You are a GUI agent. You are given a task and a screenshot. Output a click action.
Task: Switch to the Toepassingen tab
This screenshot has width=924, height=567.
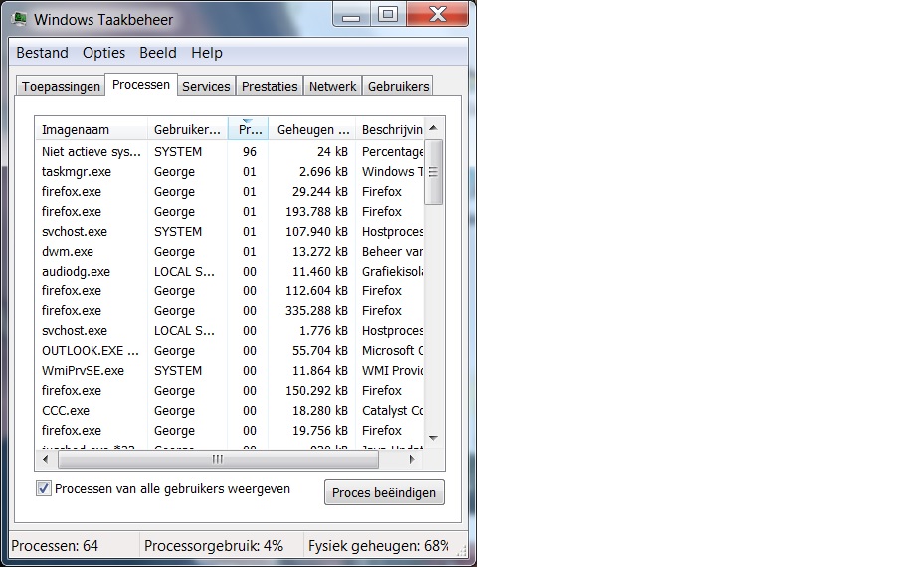click(x=61, y=87)
